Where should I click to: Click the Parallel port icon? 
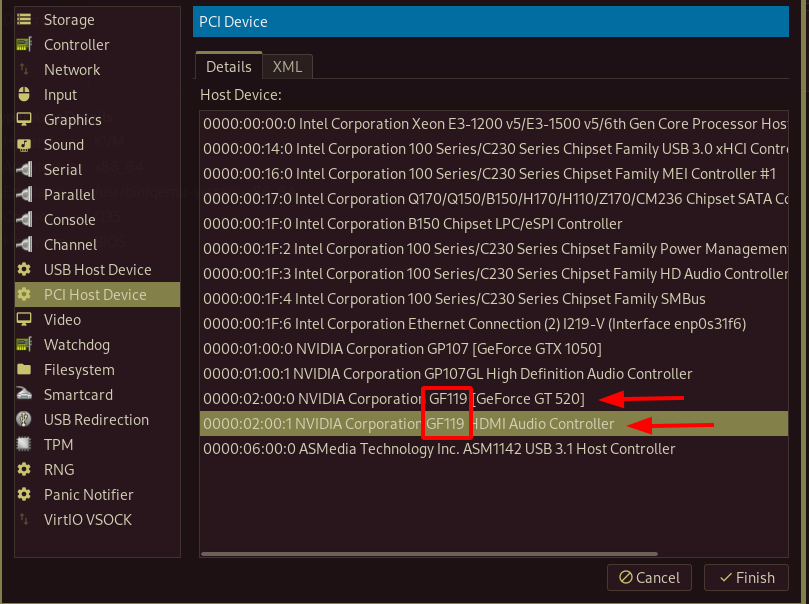pos(24,194)
